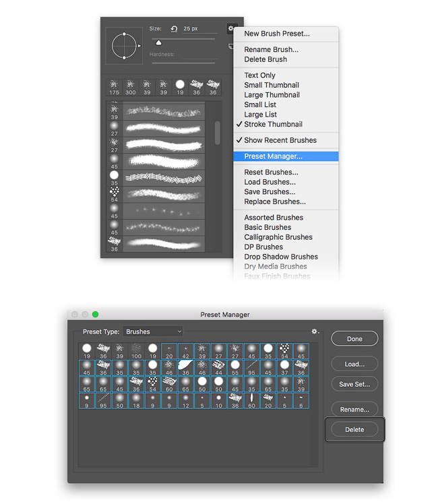Click the Done button

point(354,339)
